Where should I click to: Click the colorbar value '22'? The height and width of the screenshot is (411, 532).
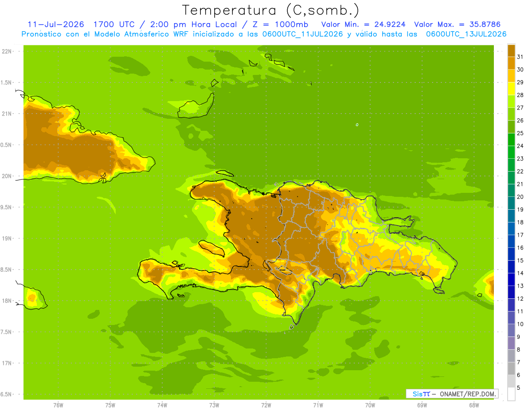520,171
